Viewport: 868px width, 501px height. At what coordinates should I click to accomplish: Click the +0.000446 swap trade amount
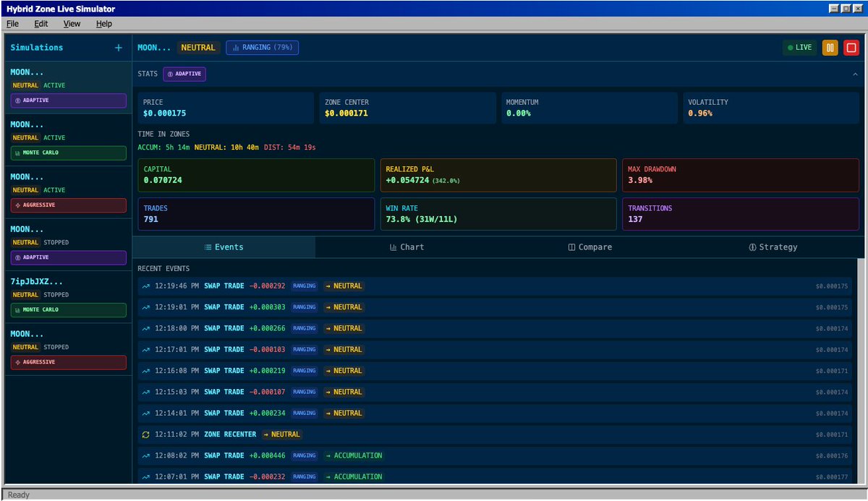[x=268, y=455]
